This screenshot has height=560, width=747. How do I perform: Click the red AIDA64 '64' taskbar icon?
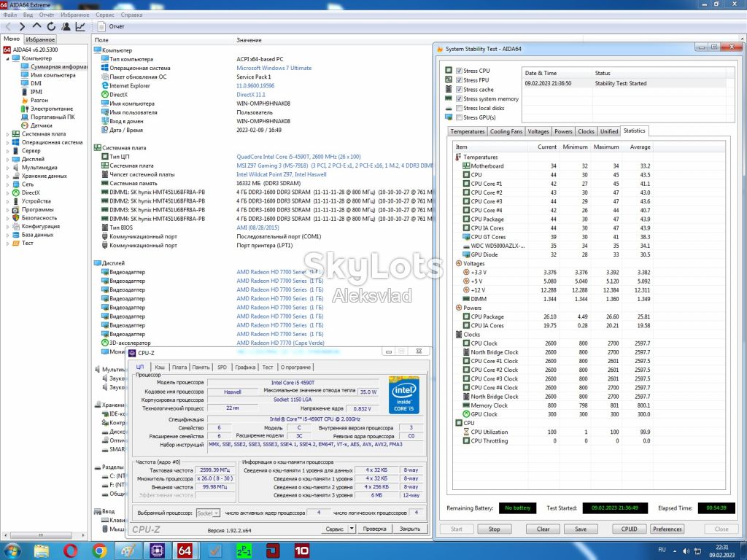tap(185, 551)
